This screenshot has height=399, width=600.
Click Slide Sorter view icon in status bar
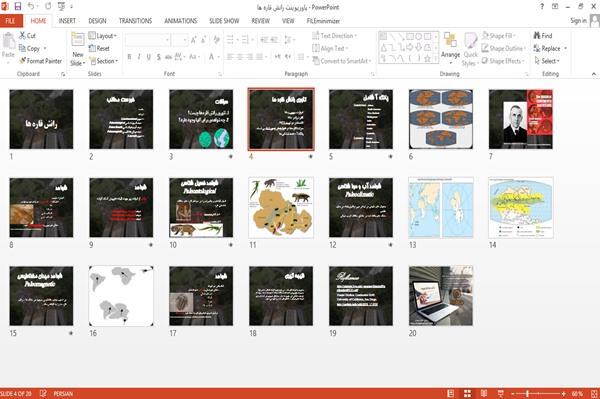(x=467, y=393)
